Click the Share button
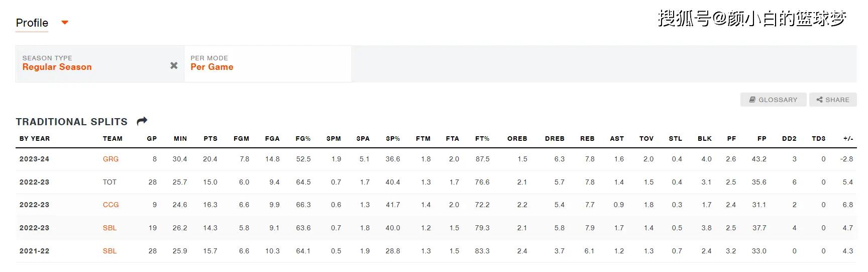Viewport: 868px width, 272px height. 833,100
